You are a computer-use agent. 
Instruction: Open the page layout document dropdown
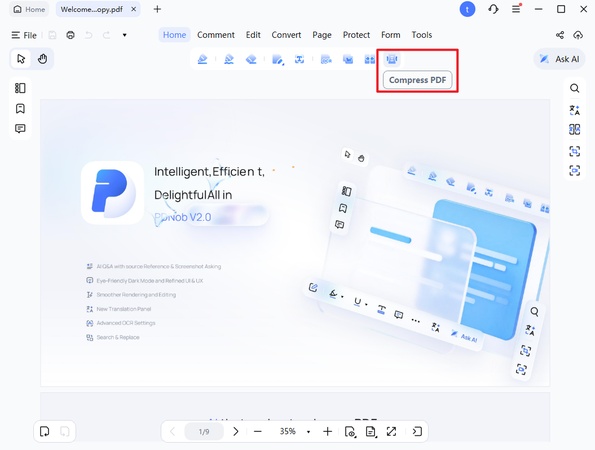click(371, 432)
